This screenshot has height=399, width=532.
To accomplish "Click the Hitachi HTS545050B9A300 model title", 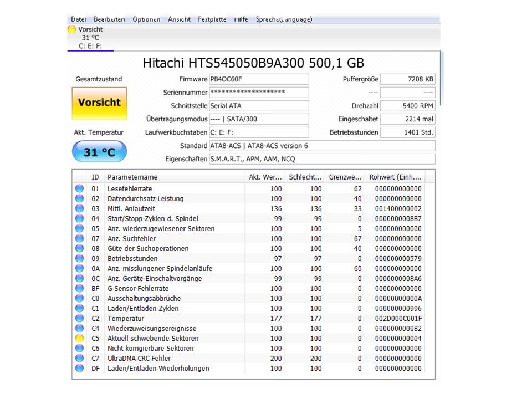I will point(253,63).
